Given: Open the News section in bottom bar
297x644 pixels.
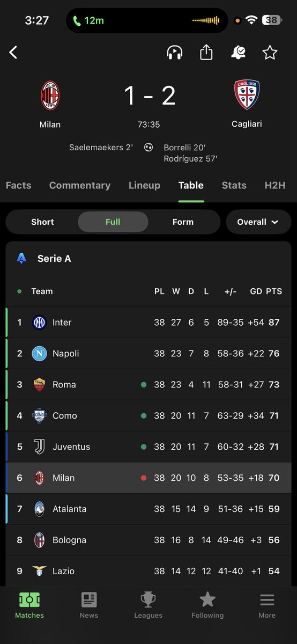Looking at the screenshot, I should point(89,605).
